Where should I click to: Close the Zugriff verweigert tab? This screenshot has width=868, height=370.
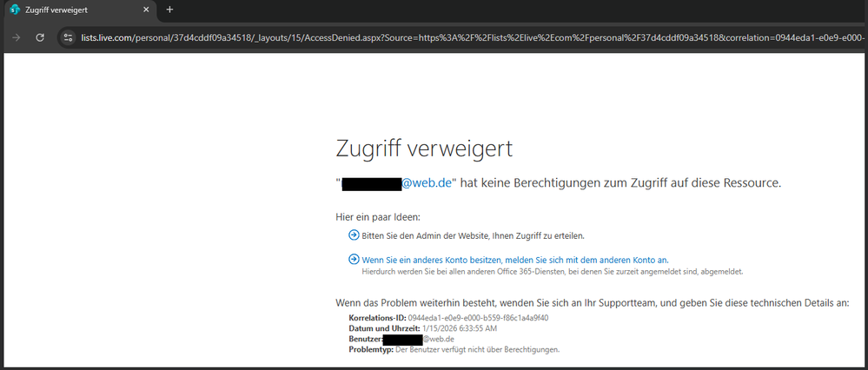(x=146, y=10)
